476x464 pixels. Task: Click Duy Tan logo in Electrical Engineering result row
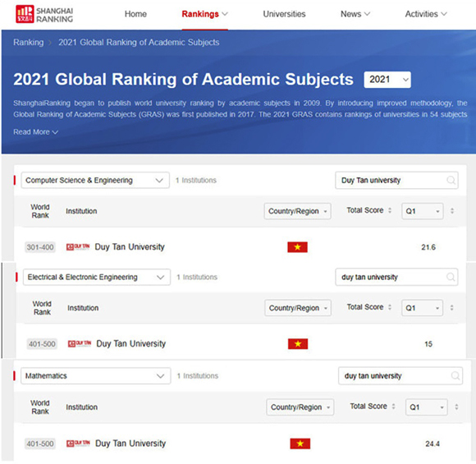(80, 343)
